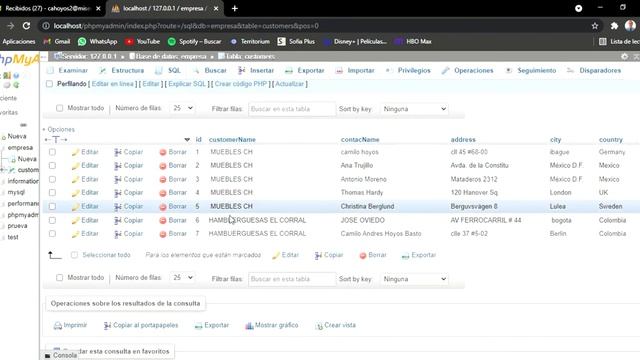
Task: Open the Privilegios tab
Action: (408, 71)
